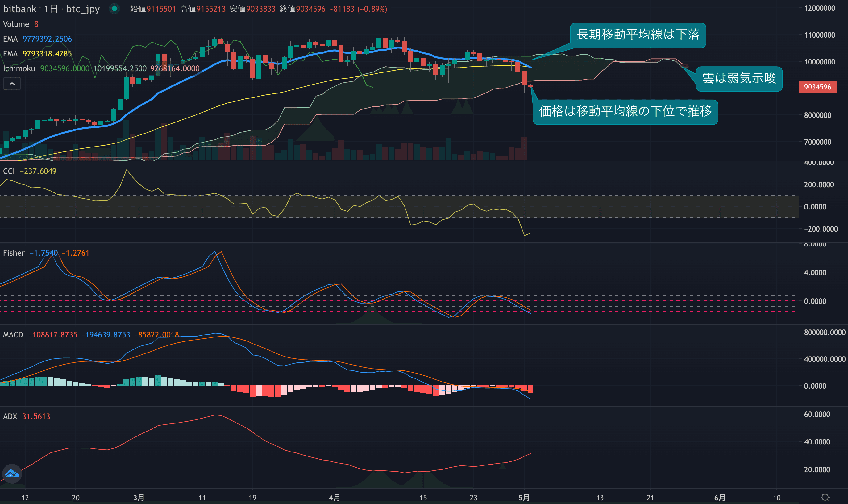Select the red current price label 9034596
This screenshot has width=848, height=504.
click(x=817, y=87)
